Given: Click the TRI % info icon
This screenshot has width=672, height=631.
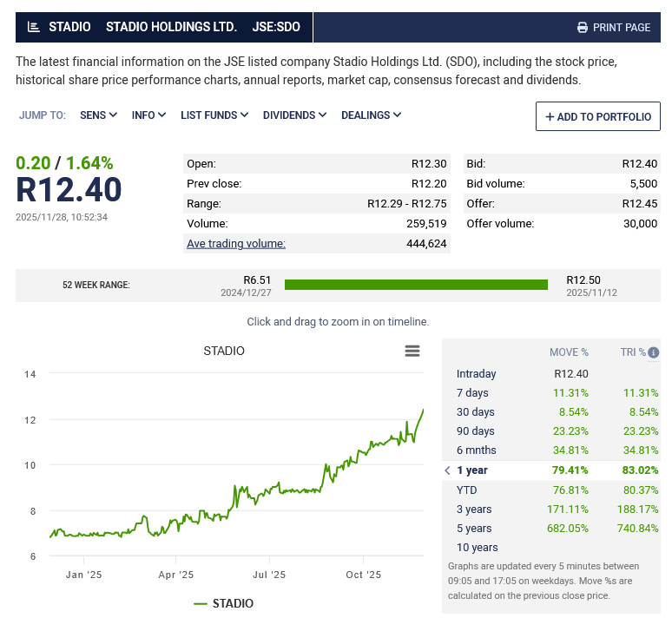Looking at the screenshot, I should click(x=653, y=352).
